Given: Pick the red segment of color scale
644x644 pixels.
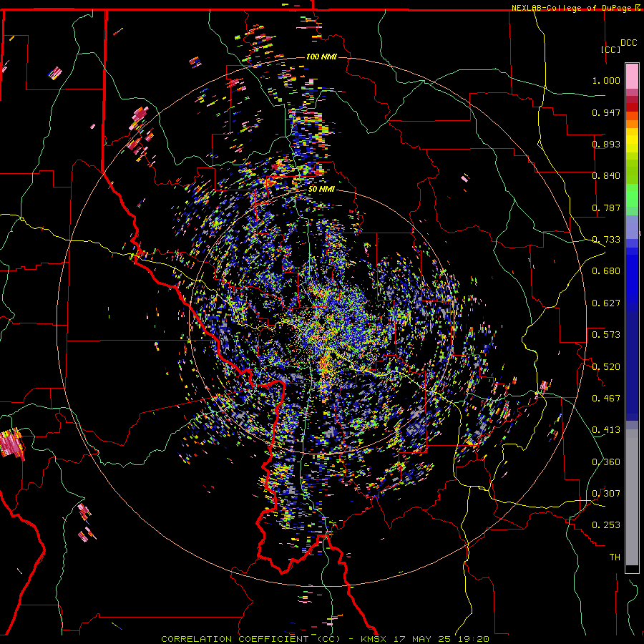Looking at the screenshot, I should pyautogui.click(x=632, y=107).
